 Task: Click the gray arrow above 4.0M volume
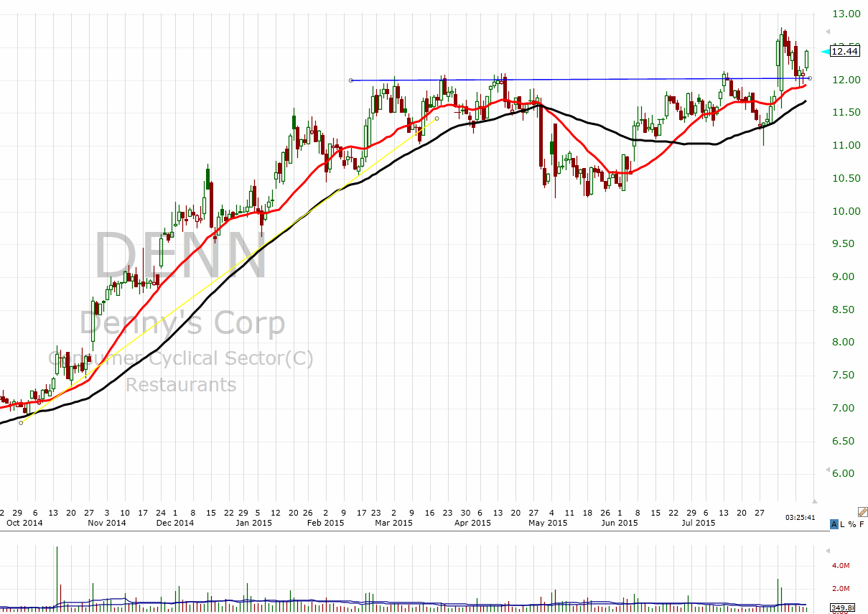pyautogui.click(x=827, y=551)
